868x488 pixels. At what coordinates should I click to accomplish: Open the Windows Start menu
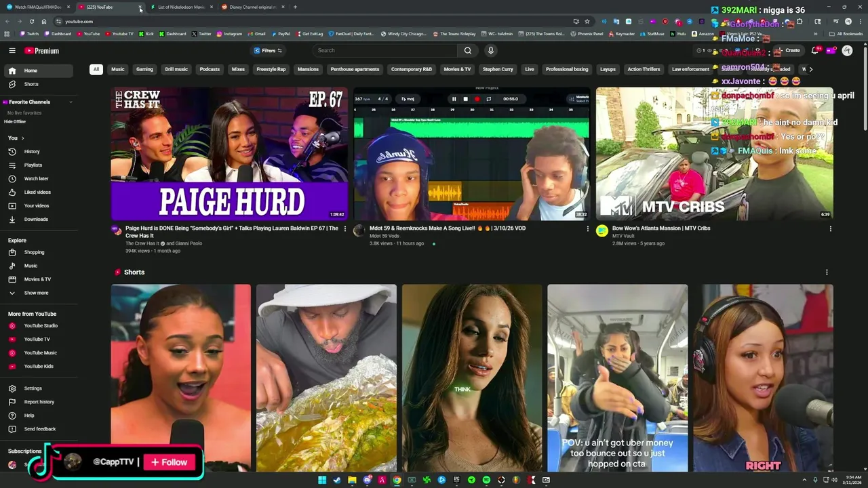tap(322, 480)
